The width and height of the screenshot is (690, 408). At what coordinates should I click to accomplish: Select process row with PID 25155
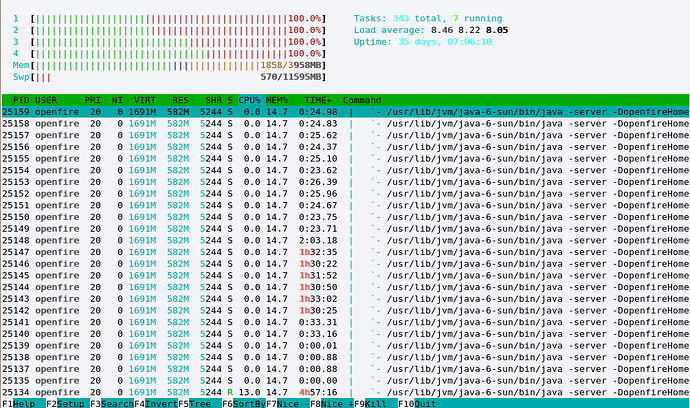tap(345, 158)
